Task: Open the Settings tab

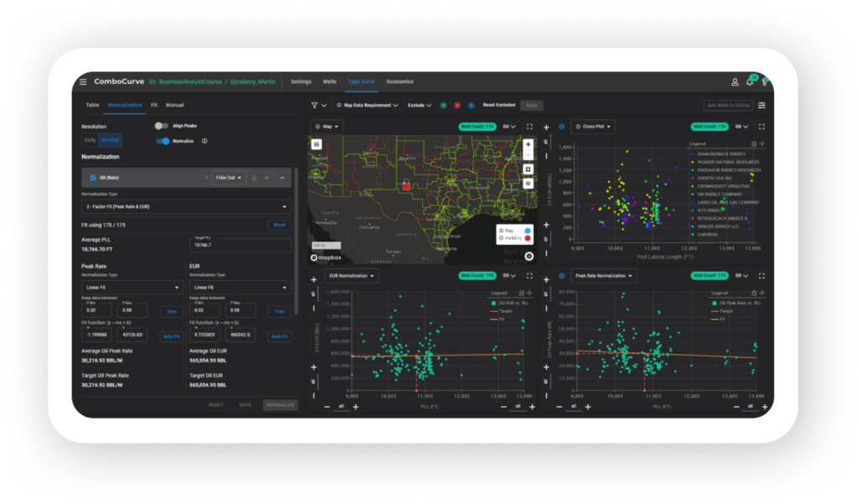Action: (x=301, y=81)
